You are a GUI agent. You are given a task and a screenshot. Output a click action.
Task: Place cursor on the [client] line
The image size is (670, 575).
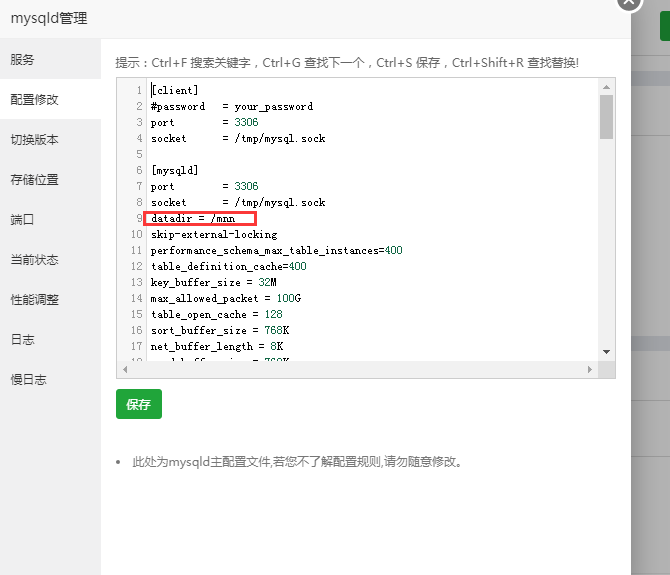click(x=175, y=90)
